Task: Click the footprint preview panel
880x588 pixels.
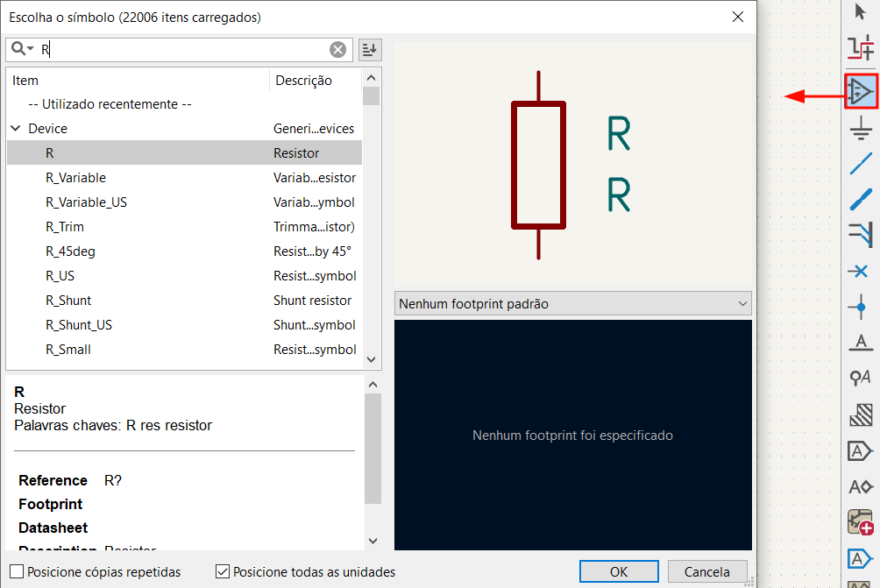Action: pyautogui.click(x=573, y=435)
